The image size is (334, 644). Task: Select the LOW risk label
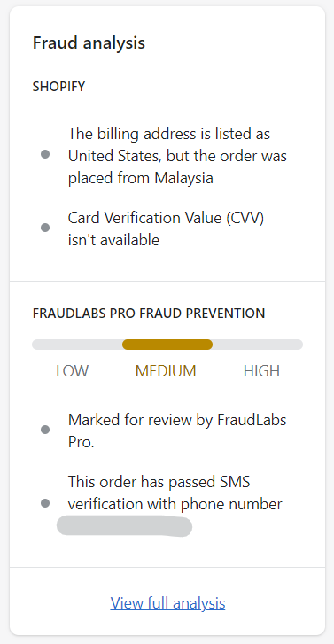click(x=73, y=371)
